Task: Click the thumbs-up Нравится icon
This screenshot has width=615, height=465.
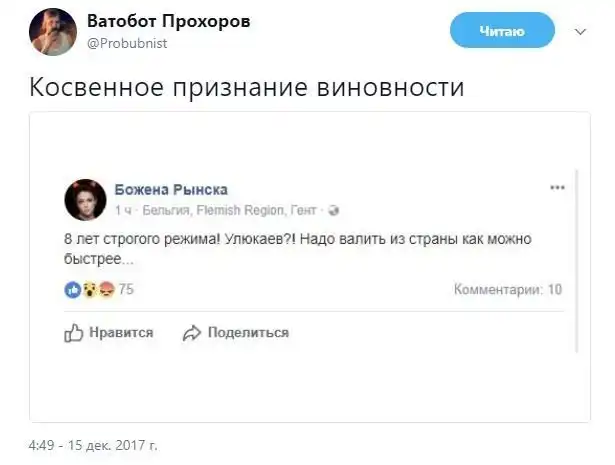Action: tap(74, 333)
